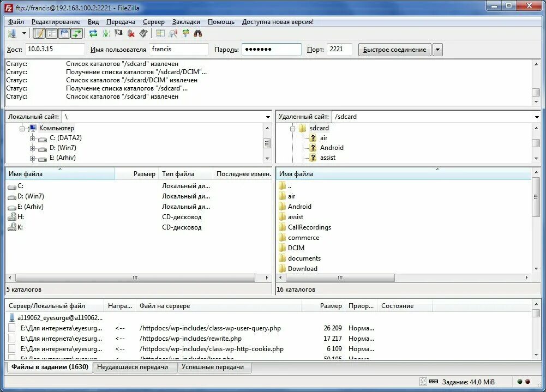Click Доступна новая версия! menu item
Viewport: 546px width, 392px height.
[x=278, y=22]
